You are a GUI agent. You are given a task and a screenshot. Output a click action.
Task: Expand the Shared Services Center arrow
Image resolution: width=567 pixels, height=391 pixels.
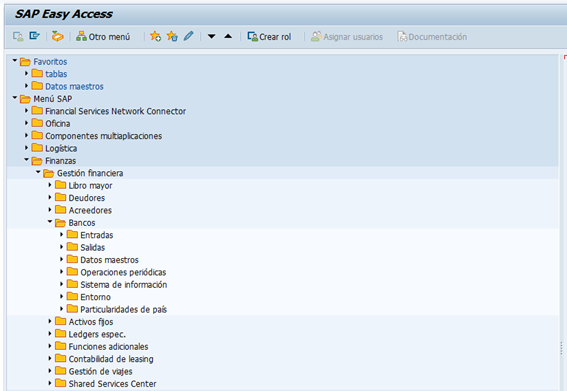[50, 383]
